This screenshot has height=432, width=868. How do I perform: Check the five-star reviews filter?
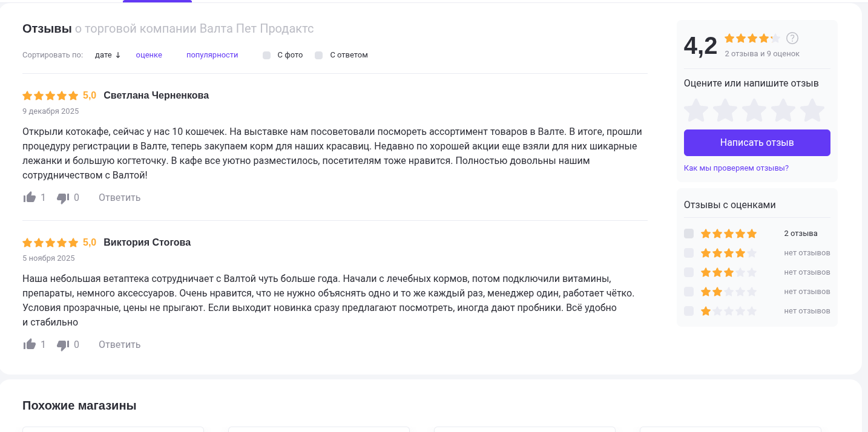click(689, 234)
